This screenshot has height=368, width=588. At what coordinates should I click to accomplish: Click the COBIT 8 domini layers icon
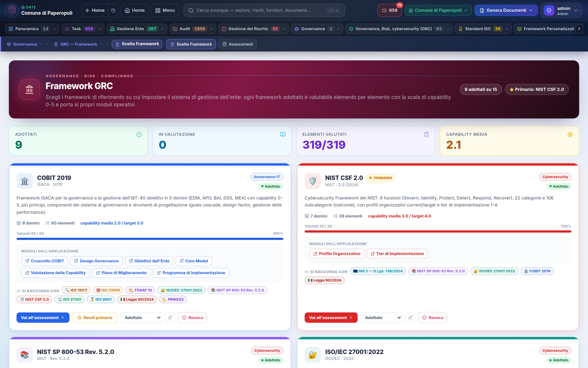[x=19, y=223]
